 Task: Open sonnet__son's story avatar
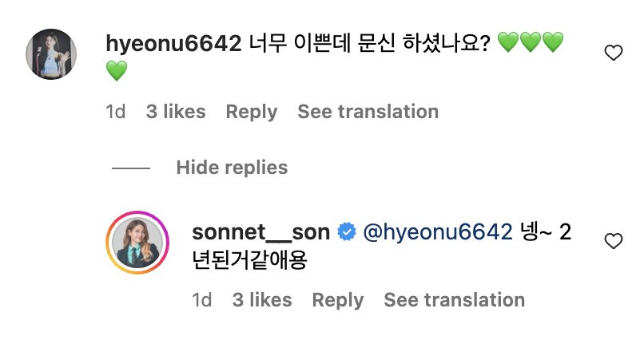pos(138,242)
